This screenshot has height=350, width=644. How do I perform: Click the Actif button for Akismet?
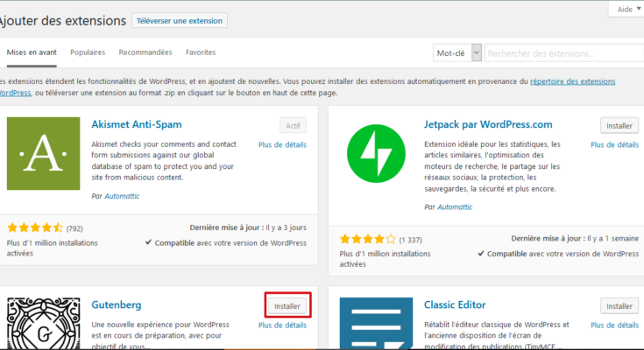click(x=293, y=125)
